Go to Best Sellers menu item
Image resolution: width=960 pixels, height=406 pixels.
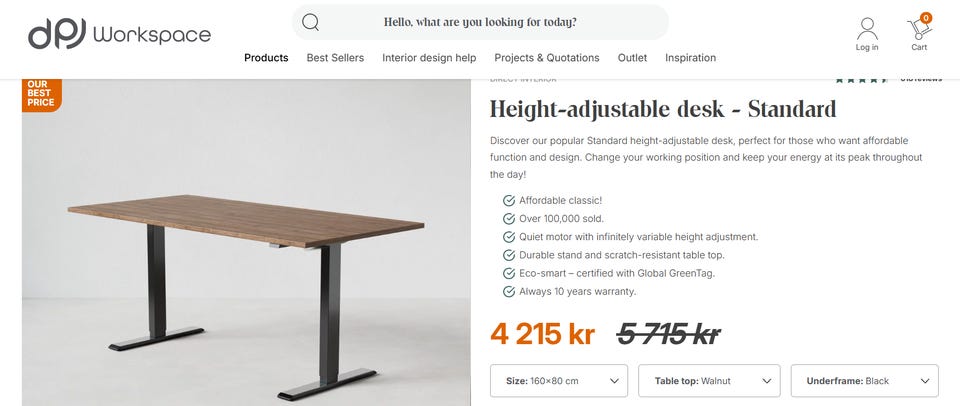point(335,58)
